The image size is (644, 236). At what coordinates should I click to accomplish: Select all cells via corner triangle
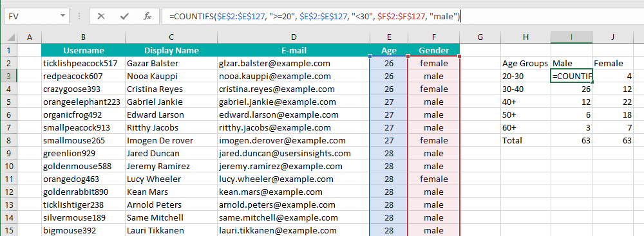click(9, 37)
